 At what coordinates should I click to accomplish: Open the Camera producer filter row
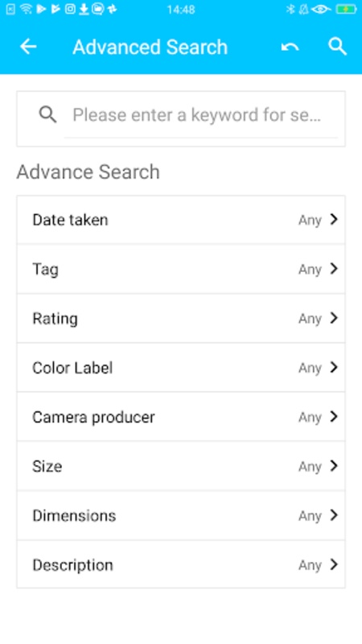[181, 416]
